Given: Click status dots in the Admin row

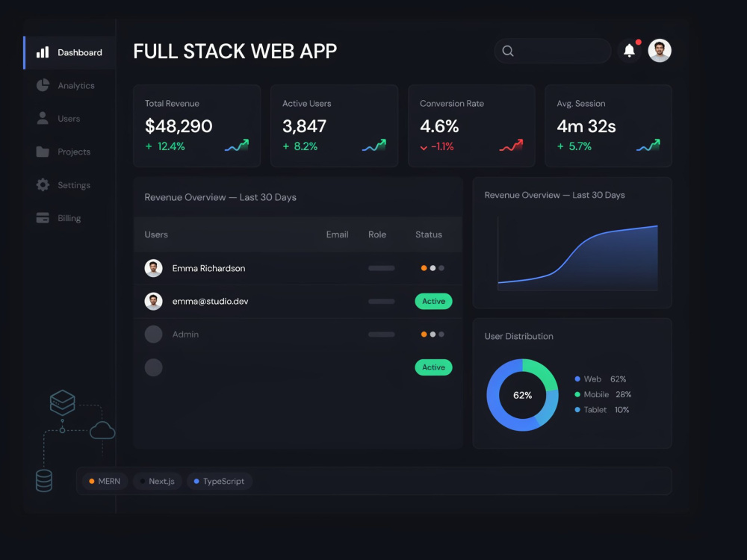Looking at the screenshot, I should point(433,335).
